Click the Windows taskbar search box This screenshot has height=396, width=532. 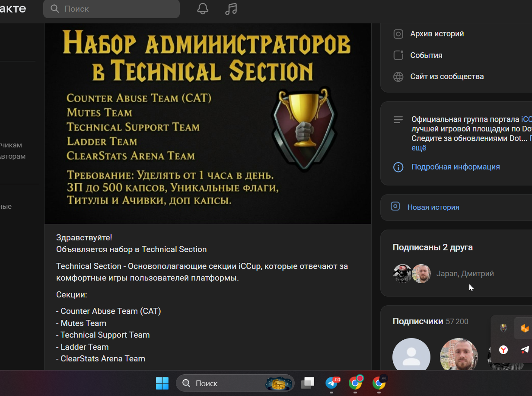[x=235, y=383]
